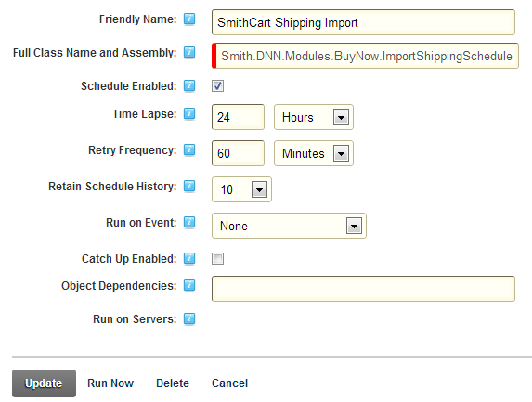The width and height of the screenshot is (532, 402).
Task: Click Object Dependencies help icon
Action: click(x=189, y=286)
